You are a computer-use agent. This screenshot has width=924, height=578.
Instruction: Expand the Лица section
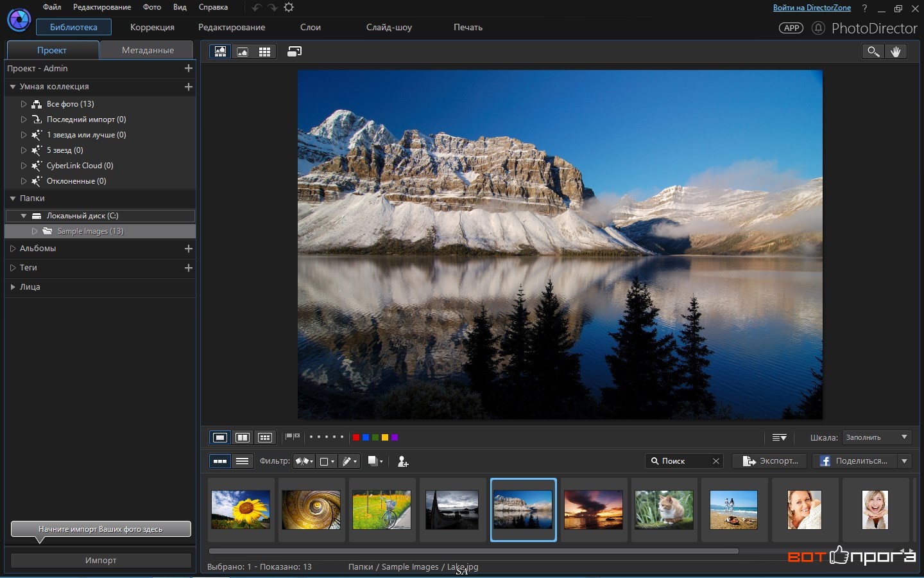[x=13, y=287]
